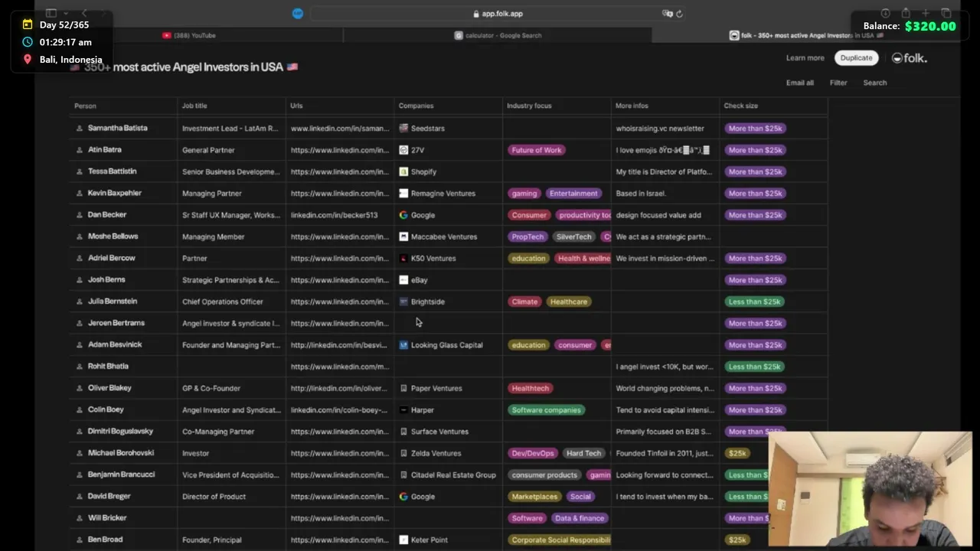Click the person icon beside Samantha Batista

click(79, 129)
